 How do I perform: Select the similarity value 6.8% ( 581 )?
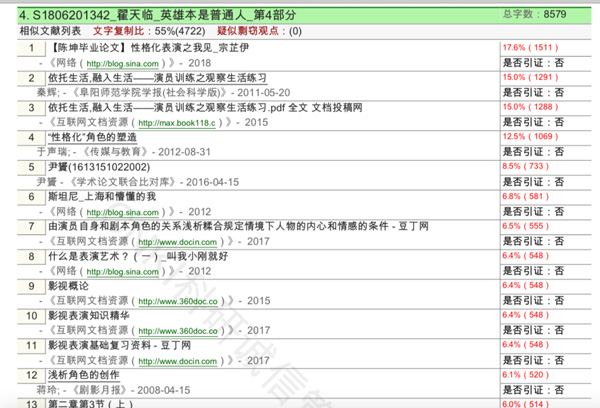tap(526, 196)
